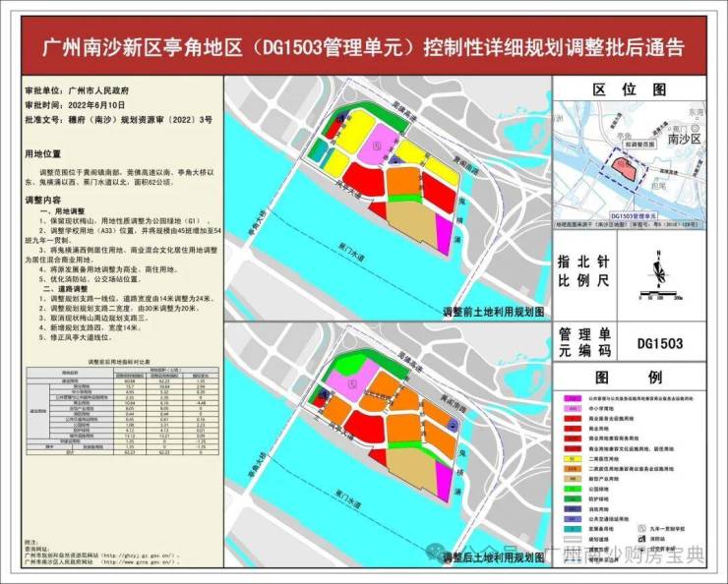Click 审批时间：2022年6月10日 line
This screenshot has width=728, height=584.
coord(75,105)
